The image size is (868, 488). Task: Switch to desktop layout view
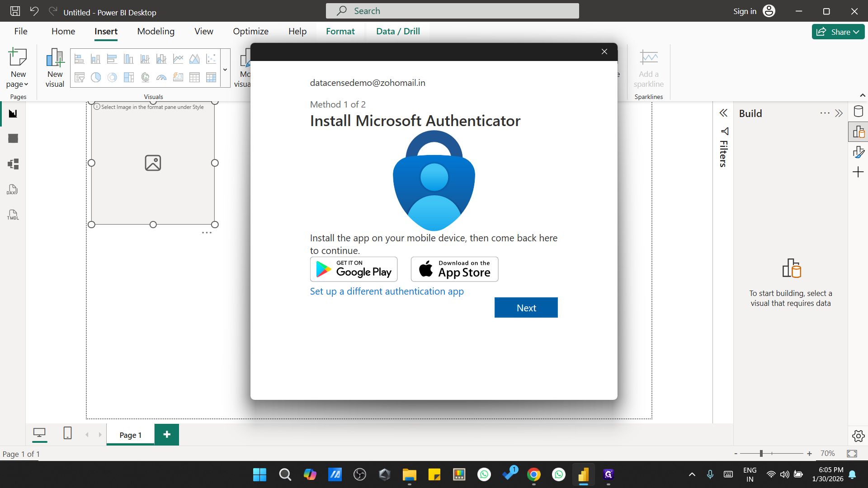39,433
